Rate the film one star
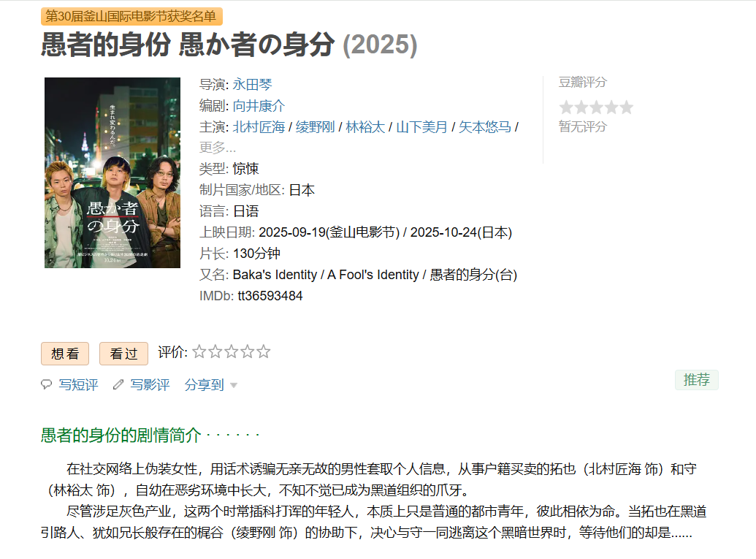 click(199, 351)
